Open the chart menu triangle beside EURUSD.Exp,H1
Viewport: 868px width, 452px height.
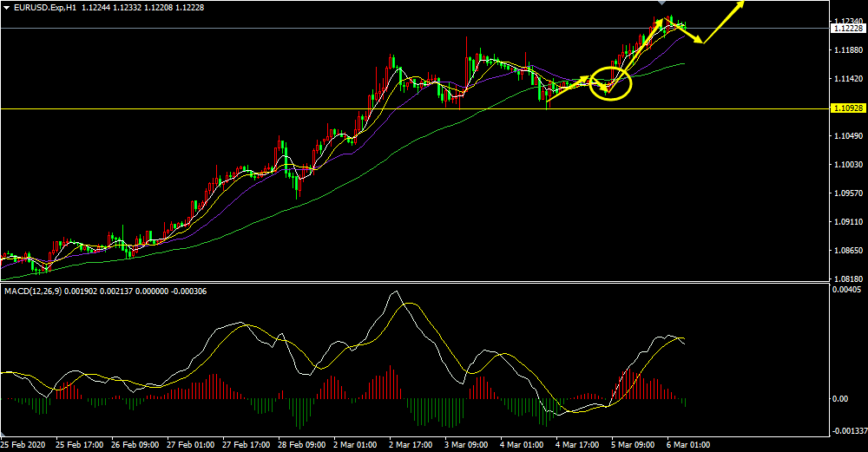click(6, 8)
